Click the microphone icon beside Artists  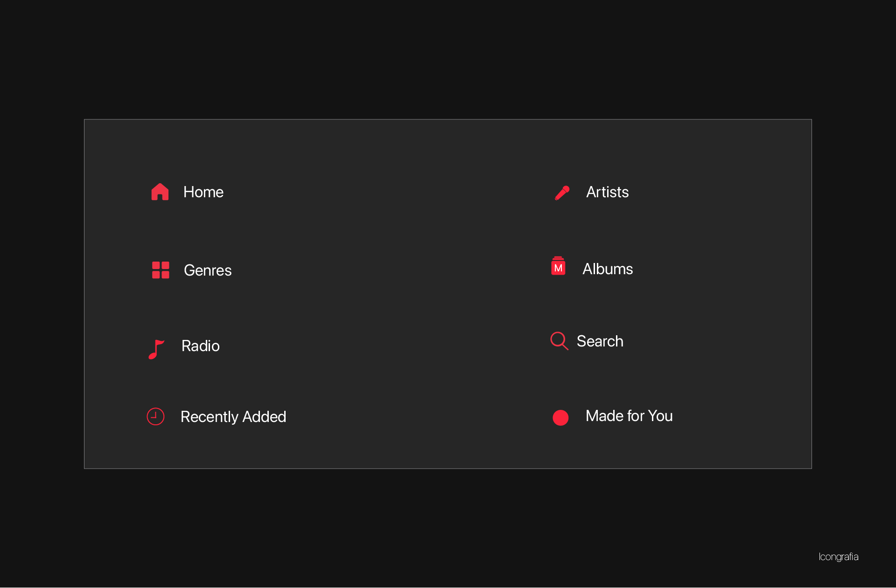[562, 193]
